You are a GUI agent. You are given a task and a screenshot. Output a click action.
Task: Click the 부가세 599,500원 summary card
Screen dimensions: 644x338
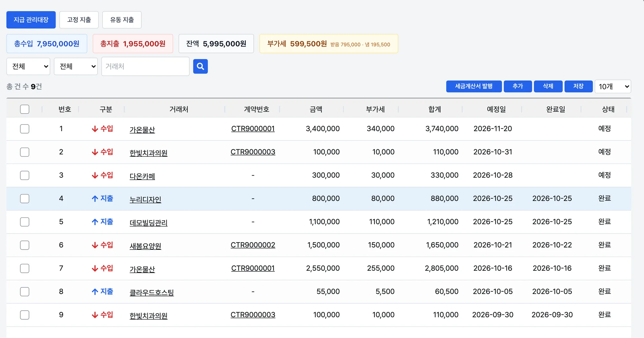pyautogui.click(x=329, y=44)
